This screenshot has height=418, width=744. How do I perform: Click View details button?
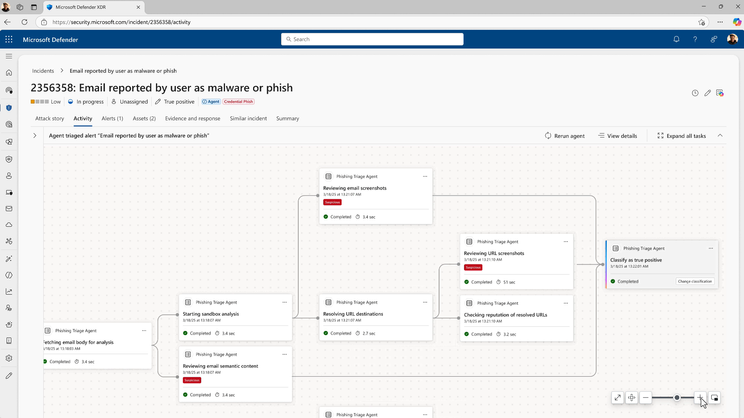(x=618, y=136)
